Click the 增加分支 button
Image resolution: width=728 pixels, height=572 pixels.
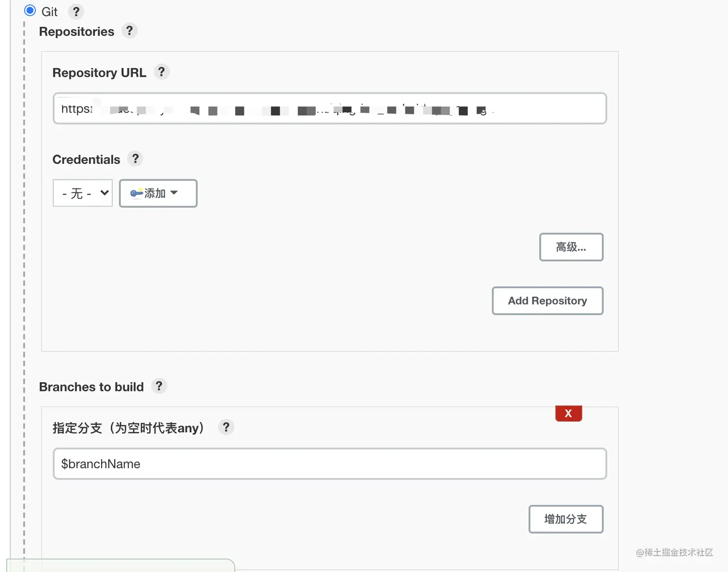565,519
